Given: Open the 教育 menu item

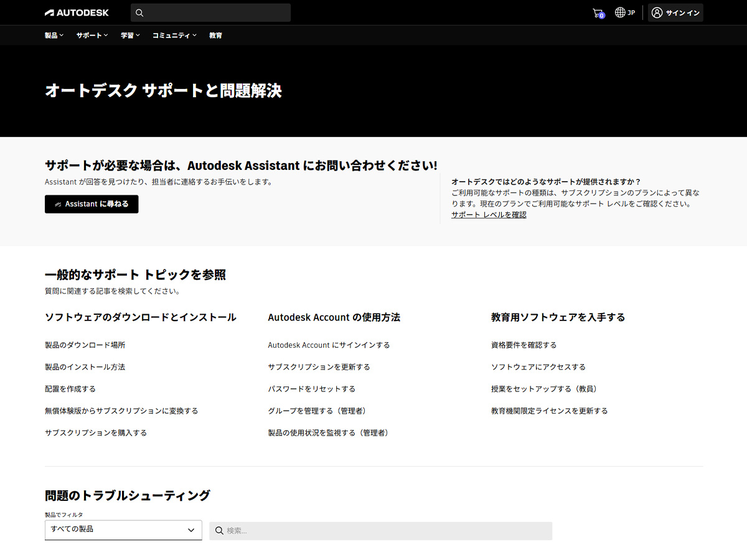Looking at the screenshot, I should pyautogui.click(x=216, y=35).
